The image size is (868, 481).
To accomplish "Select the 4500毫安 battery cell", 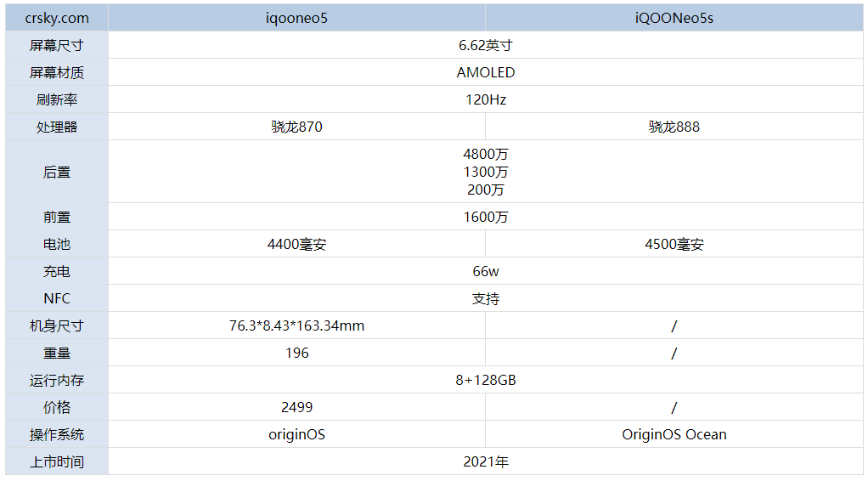I will pyautogui.click(x=674, y=244).
